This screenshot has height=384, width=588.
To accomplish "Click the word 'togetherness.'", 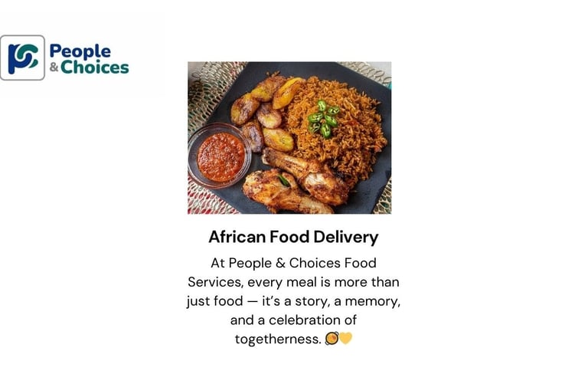I will pos(278,338).
